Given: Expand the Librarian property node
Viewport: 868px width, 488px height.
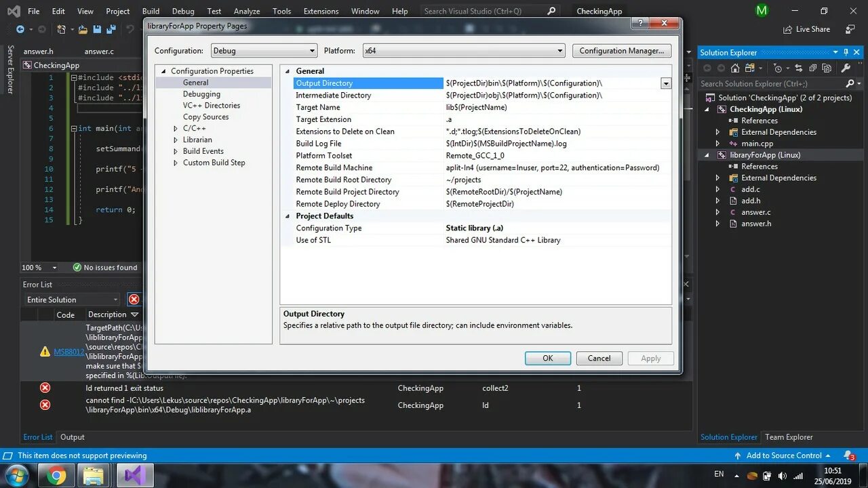Looking at the screenshot, I should pyautogui.click(x=175, y=140).
